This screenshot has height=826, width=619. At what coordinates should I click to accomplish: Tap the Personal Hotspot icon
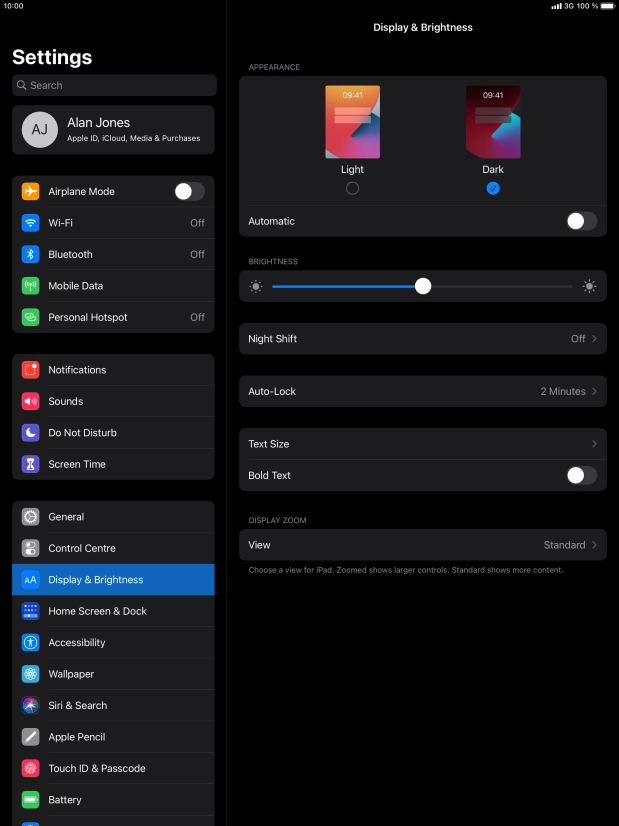pos(31,317)
